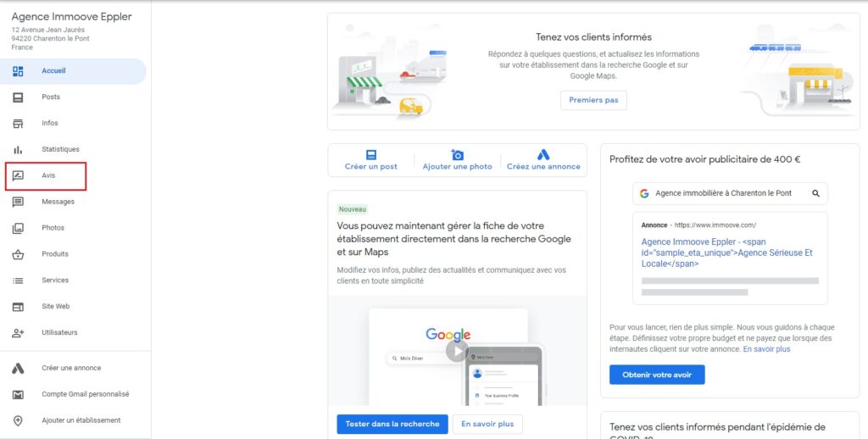Viewport: 868px width, 439px height.
Task: Open the Services menu item
Action: tap(73, 281)
